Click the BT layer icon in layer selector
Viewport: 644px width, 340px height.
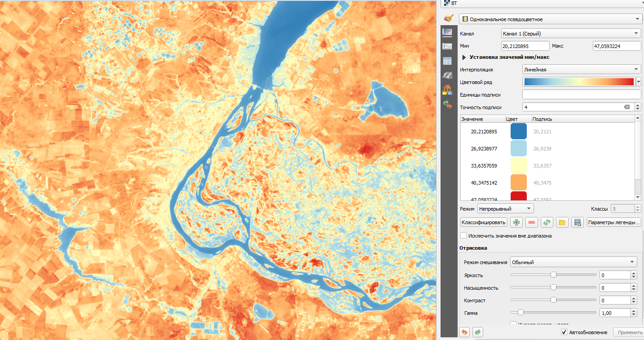[x=446, y=3]
